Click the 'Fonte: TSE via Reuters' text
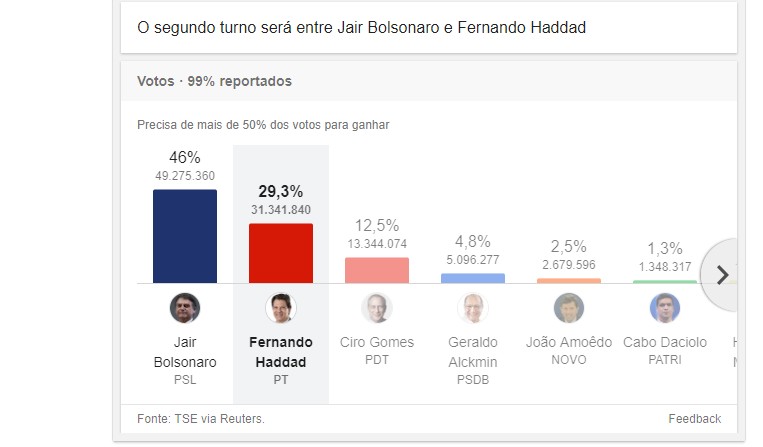 pyautogui.click(x=200, y=419)
